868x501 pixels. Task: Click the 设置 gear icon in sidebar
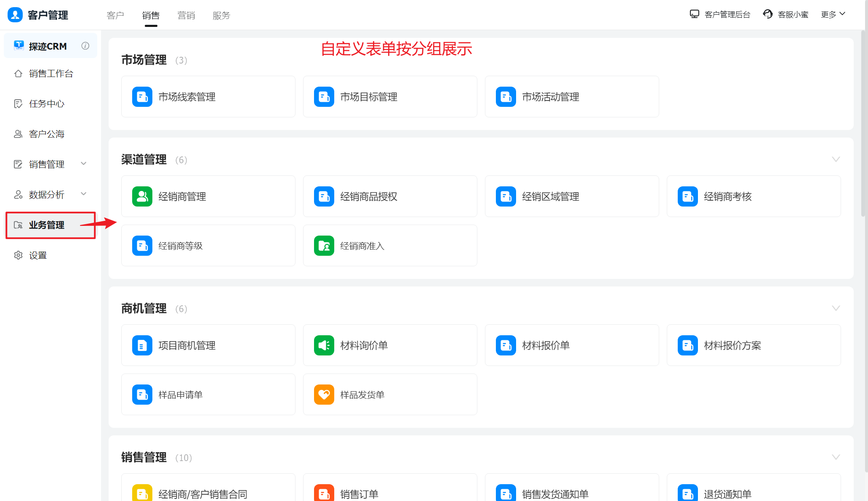coord(18,255)
